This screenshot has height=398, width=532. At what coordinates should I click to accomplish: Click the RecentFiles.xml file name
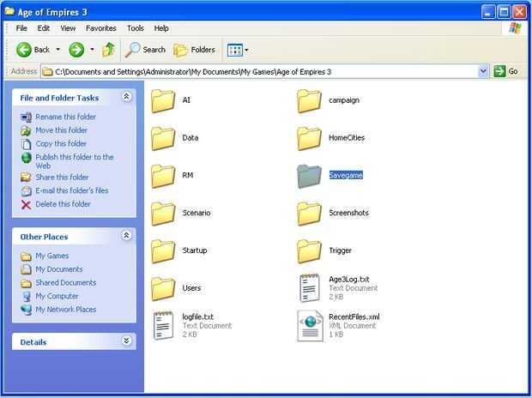pyautogui.click(x=354, y=317)
